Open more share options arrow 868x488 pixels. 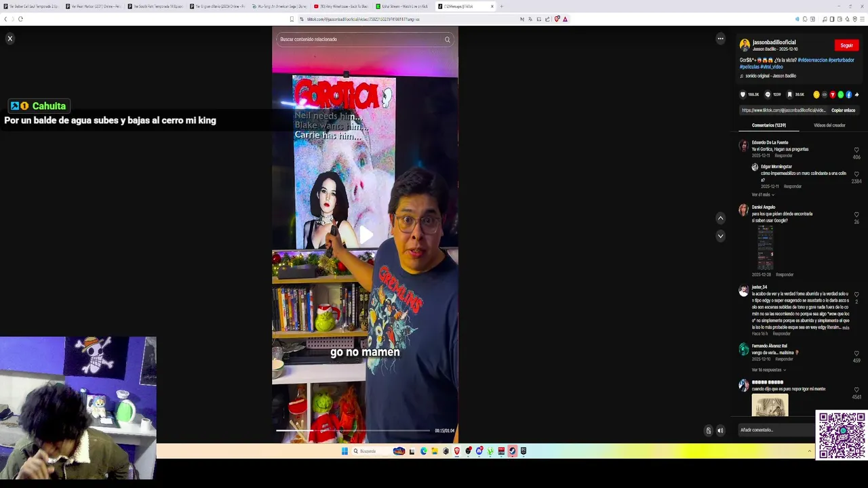(856, 95)
